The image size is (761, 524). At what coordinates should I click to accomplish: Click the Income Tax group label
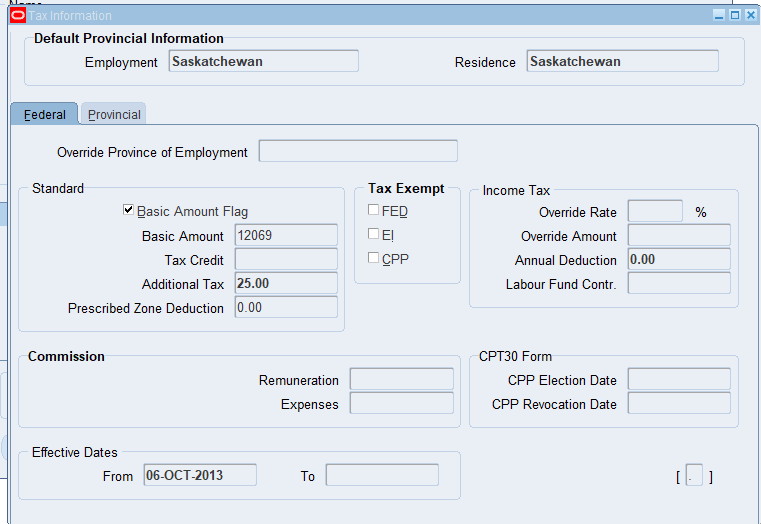coord(516,191)
